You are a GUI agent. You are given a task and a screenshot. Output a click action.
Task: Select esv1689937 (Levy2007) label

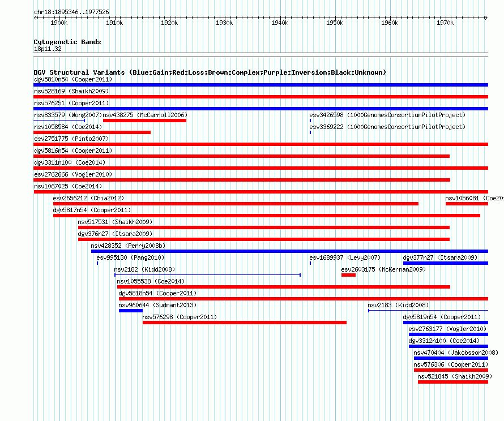tap(345, 257)
